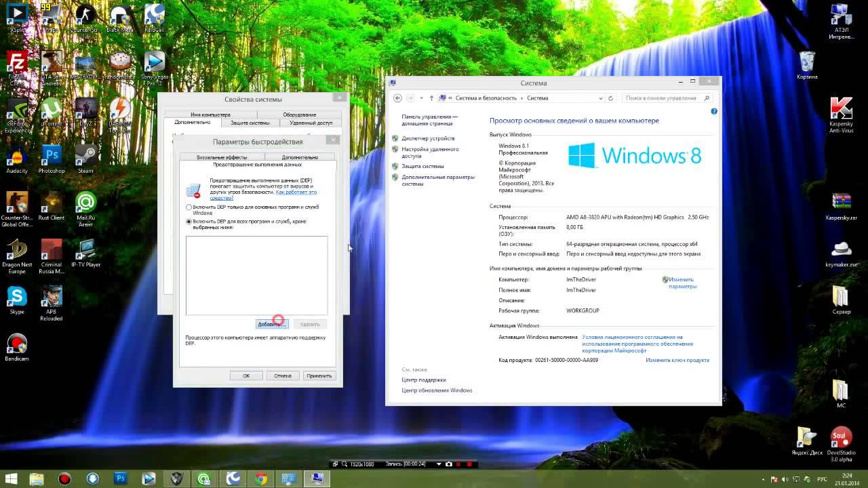868x488 pixels.
Task: Open the Photoshop desktop shortcut
Action: 52,159
